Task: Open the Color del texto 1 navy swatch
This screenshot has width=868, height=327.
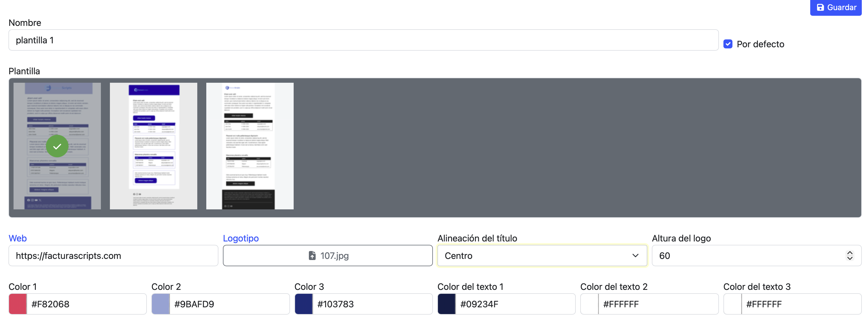Action: [446, 304]
